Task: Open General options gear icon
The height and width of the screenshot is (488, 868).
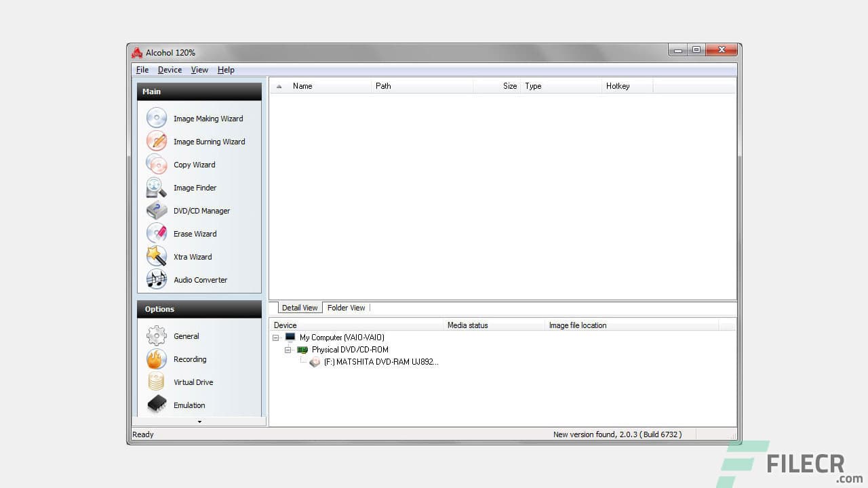Action: [157, 336]
